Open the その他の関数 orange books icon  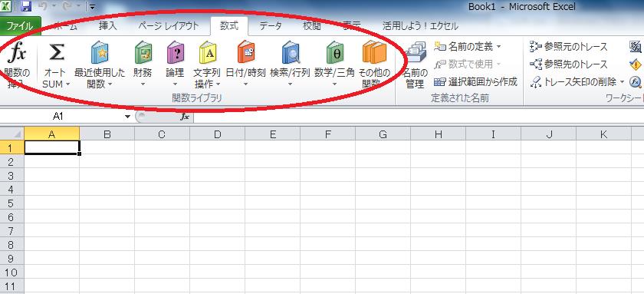pos(374,52)
